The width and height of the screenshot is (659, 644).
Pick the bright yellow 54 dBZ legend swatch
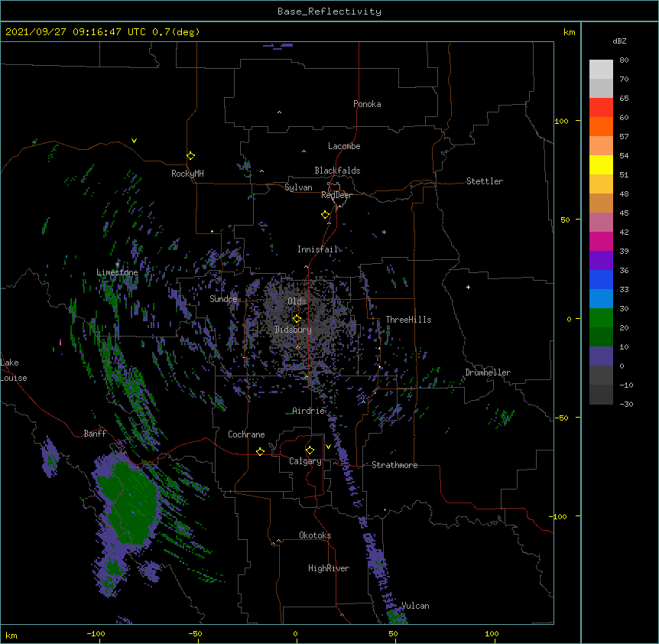(x=601, y=164)
